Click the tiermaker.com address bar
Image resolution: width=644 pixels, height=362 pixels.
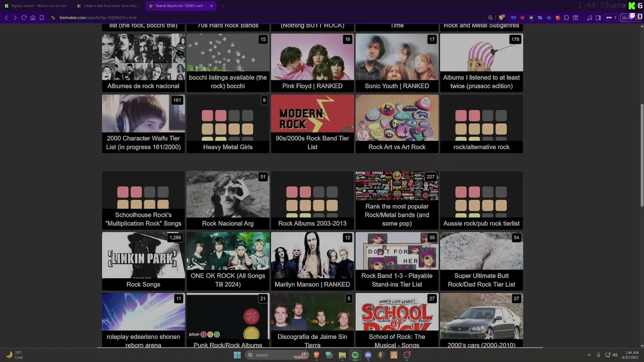[267, 18]
